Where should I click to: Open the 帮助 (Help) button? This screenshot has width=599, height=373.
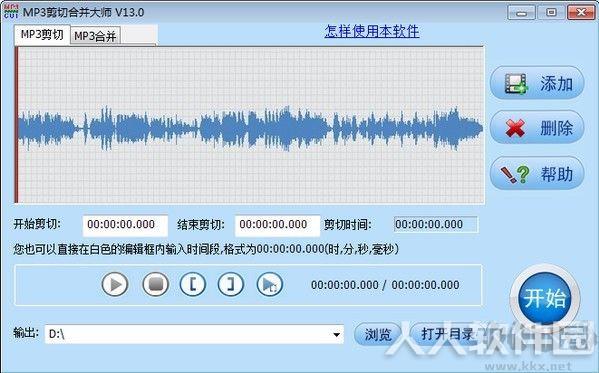click(x=537, y=174)
